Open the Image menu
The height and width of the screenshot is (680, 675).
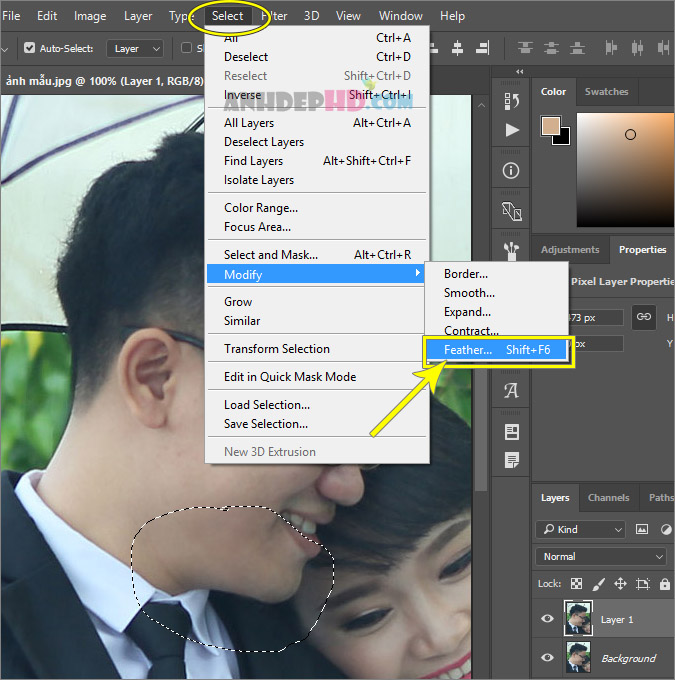tap(90, 16)
